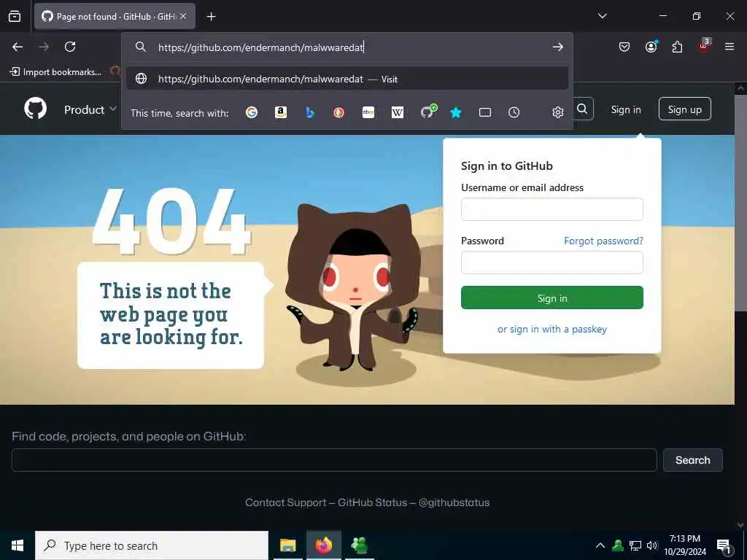Click the Search button
Screen dimensions: 747x560
tap(693, 460)
